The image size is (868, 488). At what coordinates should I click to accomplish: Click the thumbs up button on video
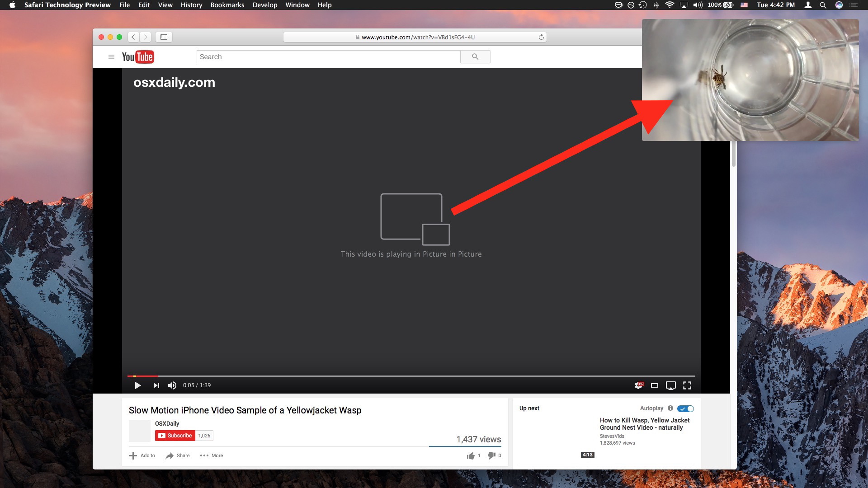coord(470,455)
